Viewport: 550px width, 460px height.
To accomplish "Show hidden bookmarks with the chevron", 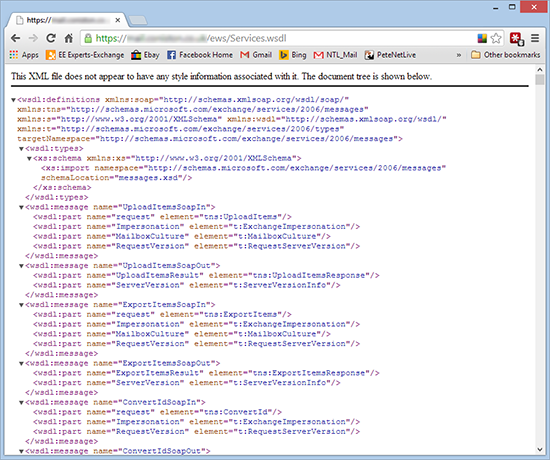I will click(458, 55).
